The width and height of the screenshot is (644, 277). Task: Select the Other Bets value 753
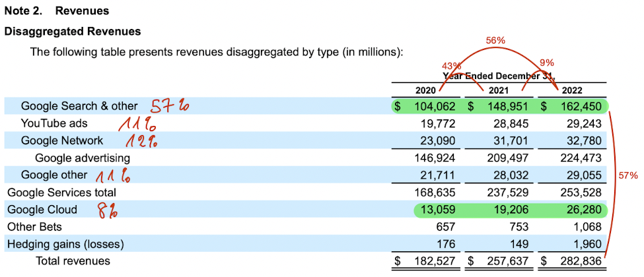(x=519, y=228)
